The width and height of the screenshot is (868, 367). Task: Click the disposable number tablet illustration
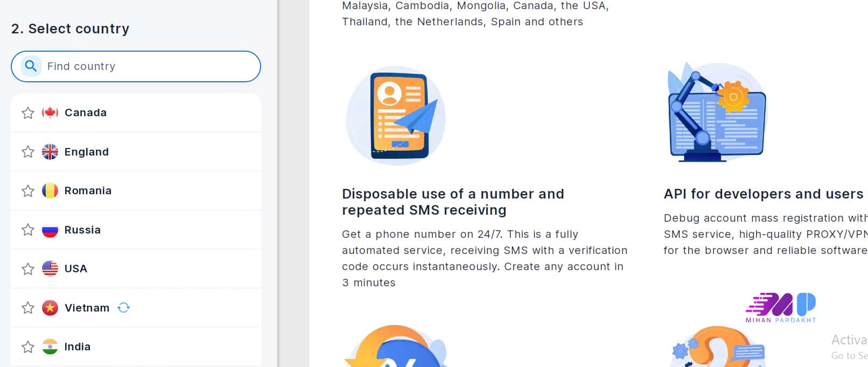[396, 116]
